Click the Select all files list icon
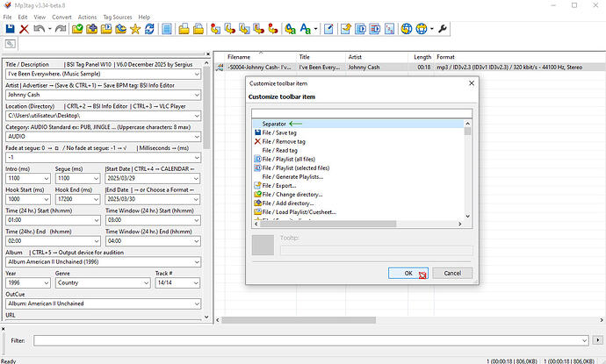Image resolution: width=606 pixels, height=364 pixels. pyautogui.click(x=167, y=29)
